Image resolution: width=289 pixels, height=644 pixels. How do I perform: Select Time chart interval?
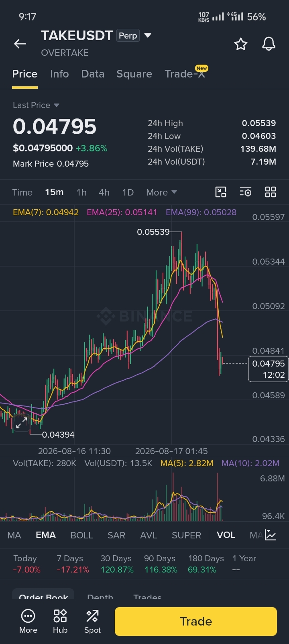point(22,192)
